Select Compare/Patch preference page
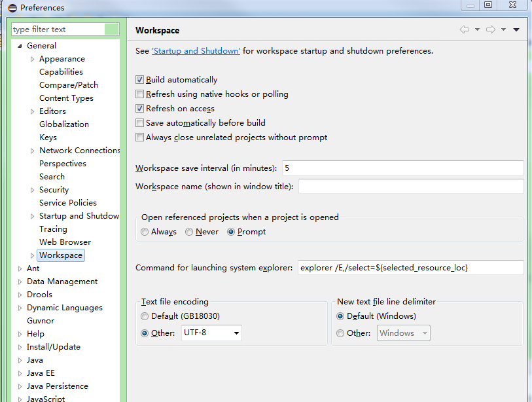Image resolution: width=532 pixels, height=402 pixels. (69, 85)
